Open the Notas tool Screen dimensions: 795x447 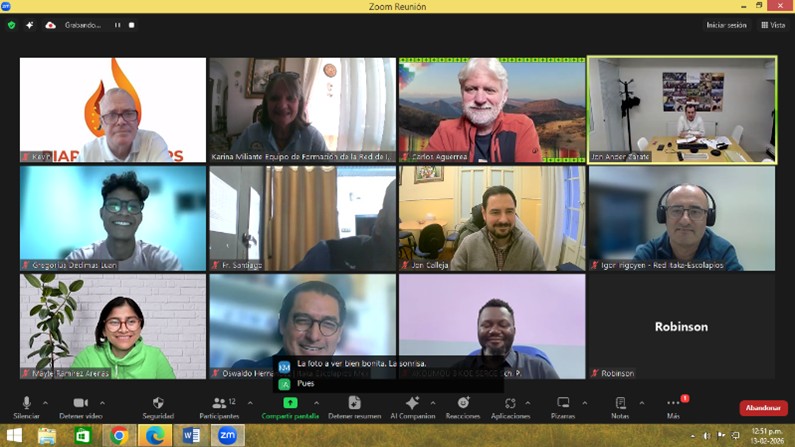click(620, 404)
